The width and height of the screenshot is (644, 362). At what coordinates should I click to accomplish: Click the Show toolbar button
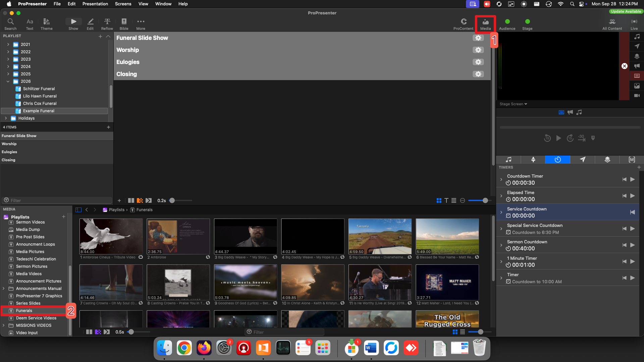pos(73,24)
